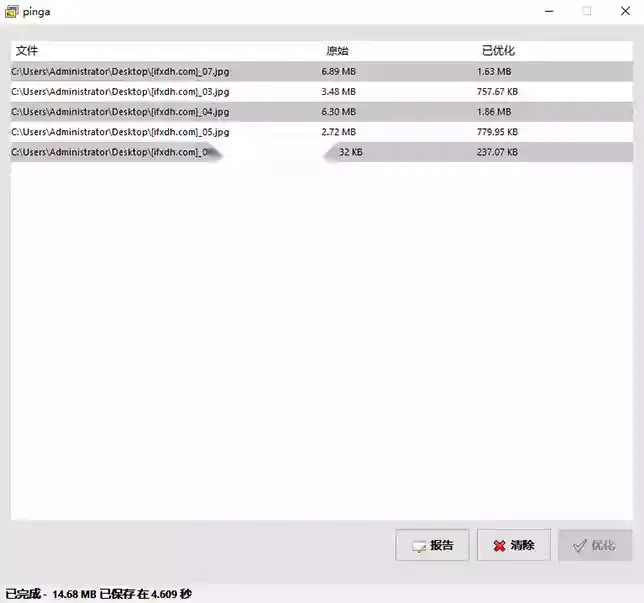The image size is (644, 603).
Task: Select the [ifxdh.com]_07.jpg file row
Action: coord(120,72)
